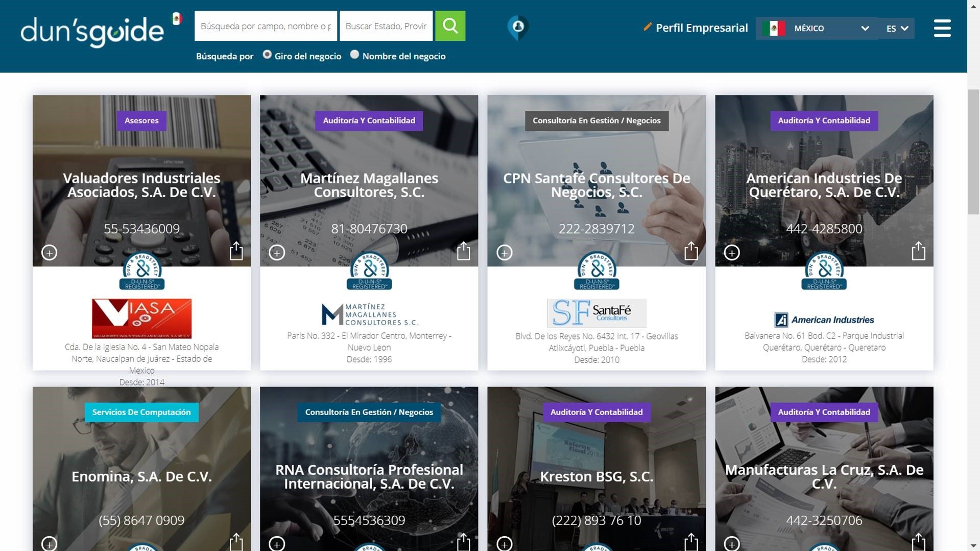The width and height of the screenshot is (980, 551).
Task: Open the ES language dropdown
Action: click(897, 28)
